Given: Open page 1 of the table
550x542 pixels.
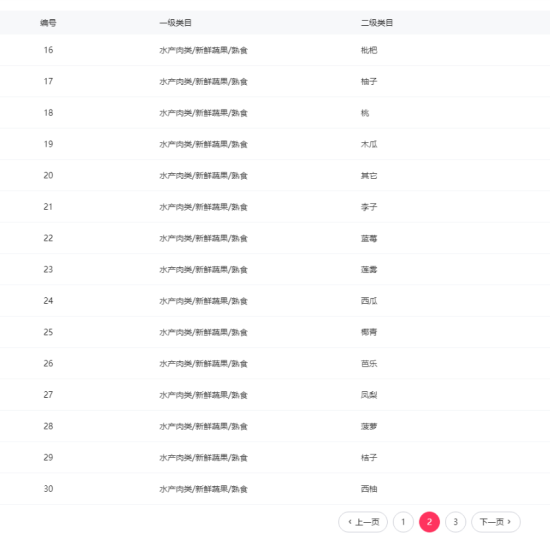Looking at the screenshot, I should point(403,522).
